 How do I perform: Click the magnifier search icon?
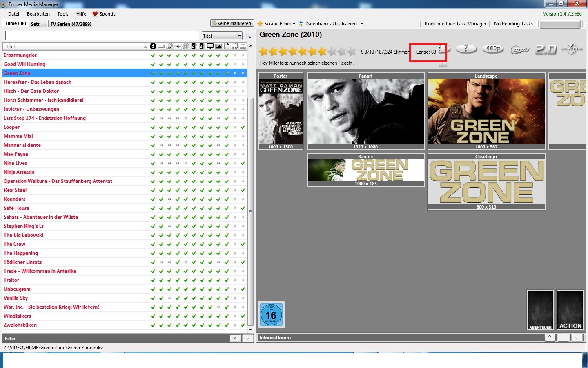tap(248, 36)
